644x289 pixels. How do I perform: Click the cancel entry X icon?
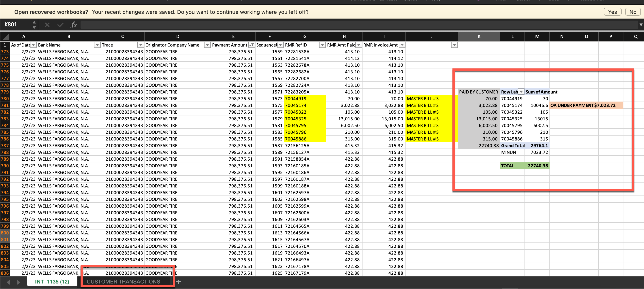tap(47, 25)
